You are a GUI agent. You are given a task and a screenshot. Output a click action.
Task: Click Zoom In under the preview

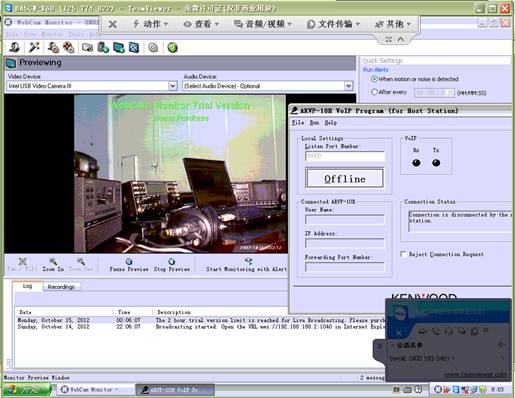click(x=53, y=264)
